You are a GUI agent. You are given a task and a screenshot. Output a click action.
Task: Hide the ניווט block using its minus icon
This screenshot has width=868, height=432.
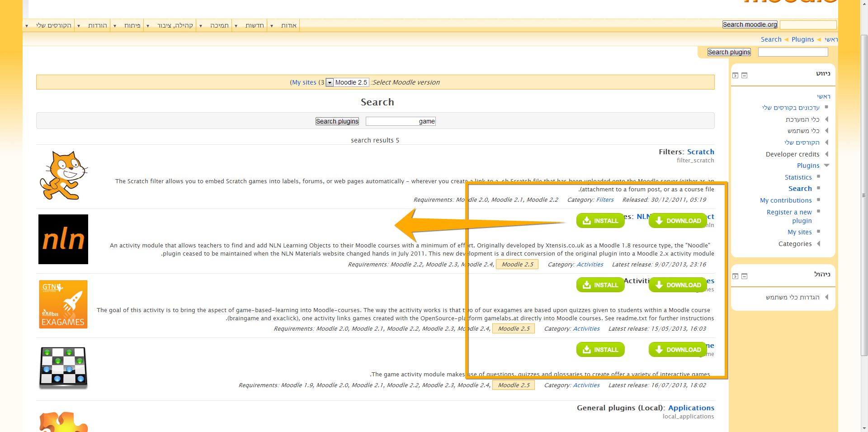coord(745,76)
